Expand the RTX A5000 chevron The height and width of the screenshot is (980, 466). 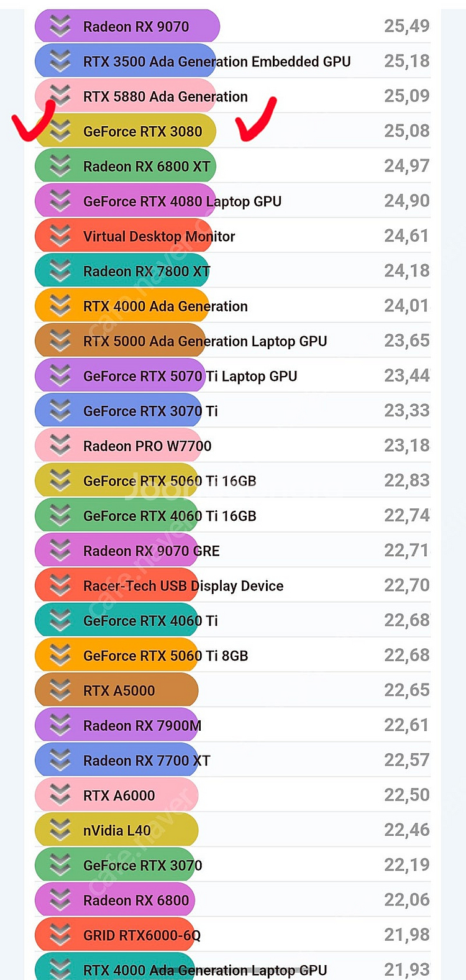60,689
